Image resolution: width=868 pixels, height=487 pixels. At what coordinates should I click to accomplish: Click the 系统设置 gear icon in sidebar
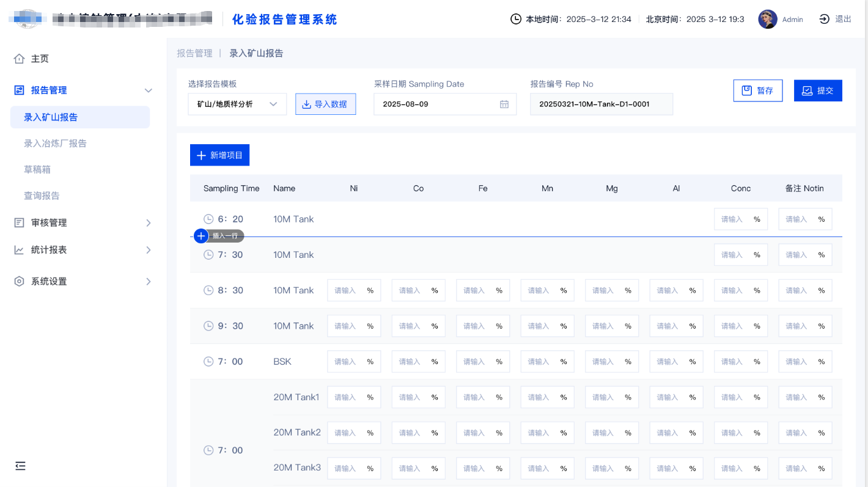20,282
